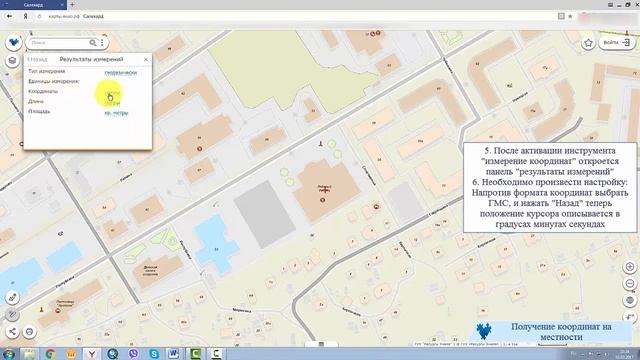Click the Войти login button

coord(617,42)
